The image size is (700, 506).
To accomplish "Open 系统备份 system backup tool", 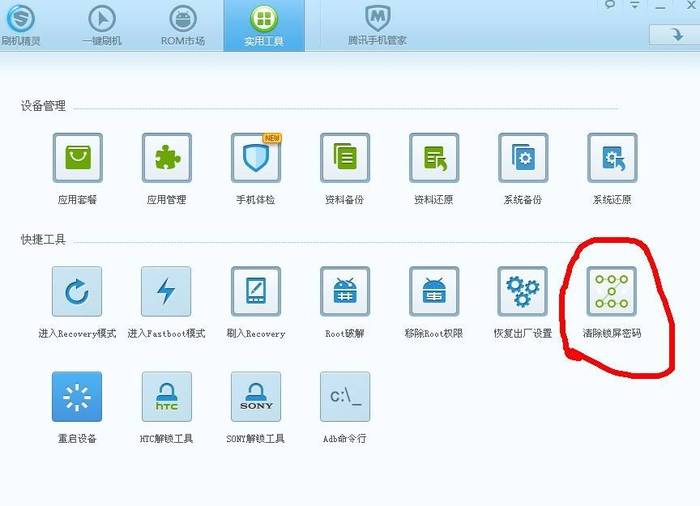I will [x=523, y=158].
